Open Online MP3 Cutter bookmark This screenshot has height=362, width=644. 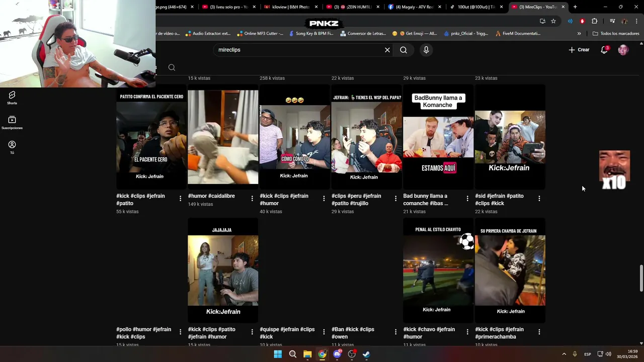pyautogui.click(x=260, y=34)
